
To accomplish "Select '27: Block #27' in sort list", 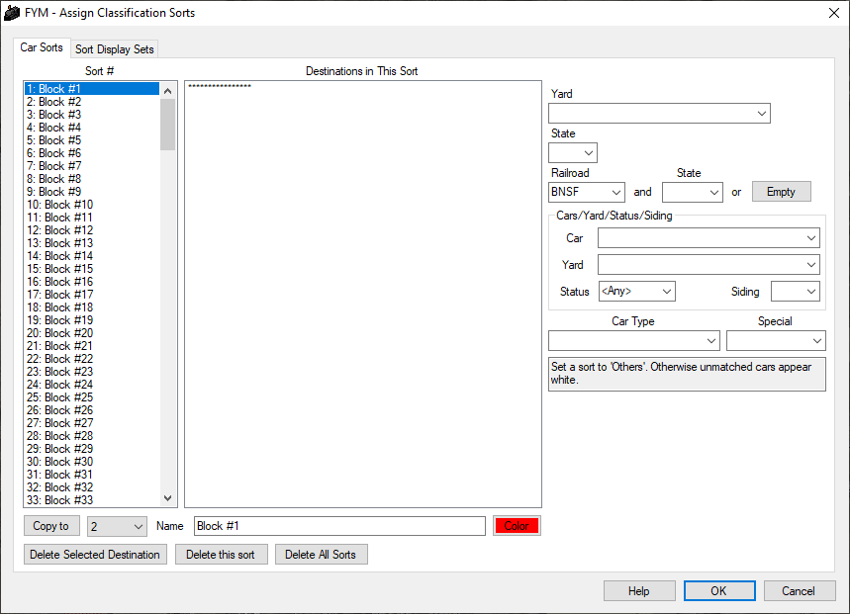I will coord(92,423).
